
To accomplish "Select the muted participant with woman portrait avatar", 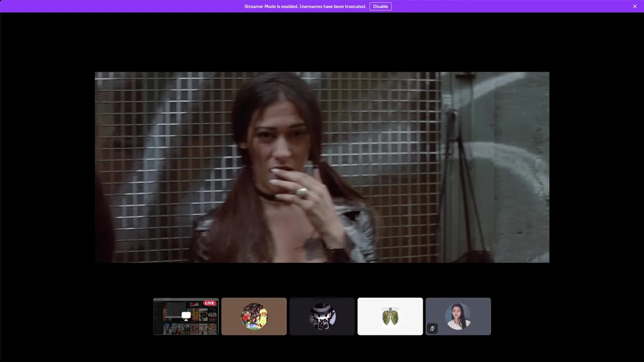I will 458,316.
